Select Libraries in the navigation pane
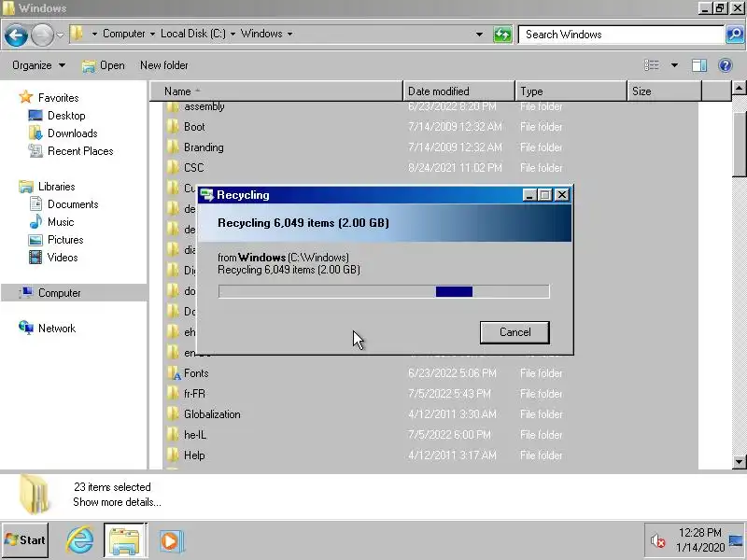Screen dimensions: 747x560 tap(56, 186)
